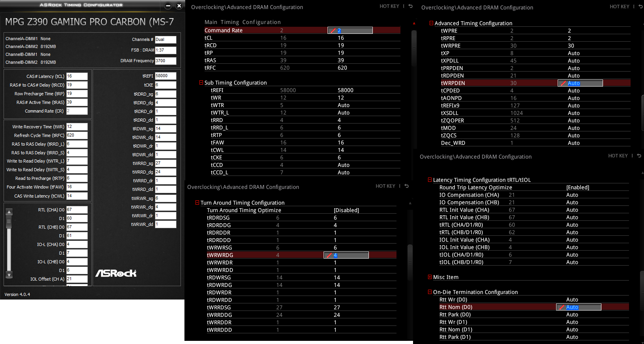Click the IOL Offset (CH A) field
Screen dimensions: 644x344
pyautogui.click(x=77, y=279)
